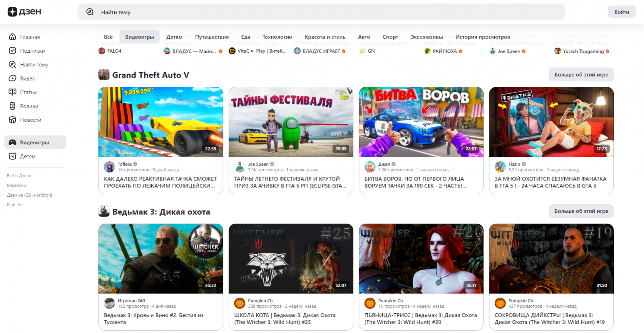644x333 pixels.
Task: Open the Технологии category tab
Action: click(x=277, y=37)
